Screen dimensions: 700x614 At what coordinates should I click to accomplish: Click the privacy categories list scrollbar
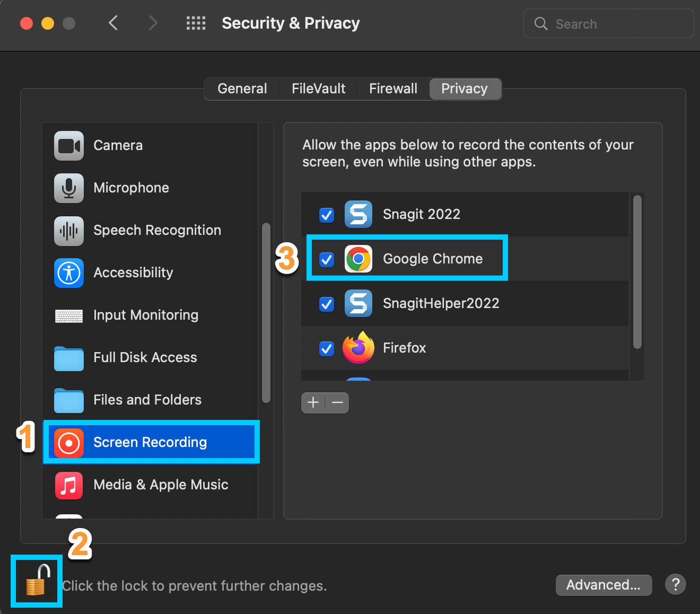pos(266,313)
